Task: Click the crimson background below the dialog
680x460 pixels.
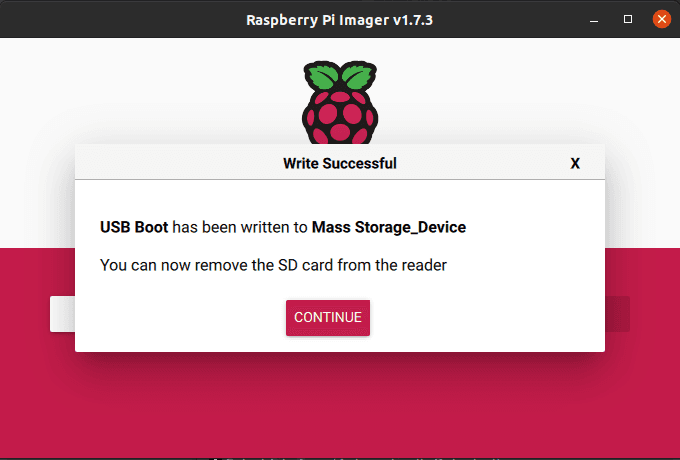Action: (x=340, y=400)
